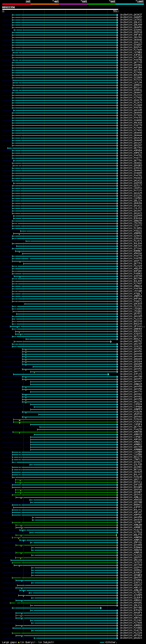
Task: Click alignment end arrow of the UniRef100_A8D752 row
Action: tap(111, 342)
